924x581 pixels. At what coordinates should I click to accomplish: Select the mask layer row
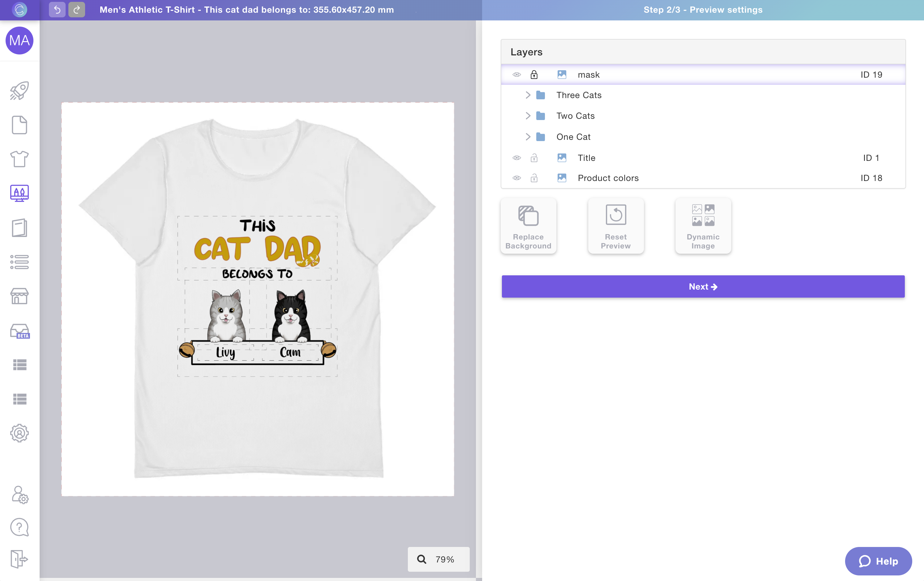[x=703, y=75]
